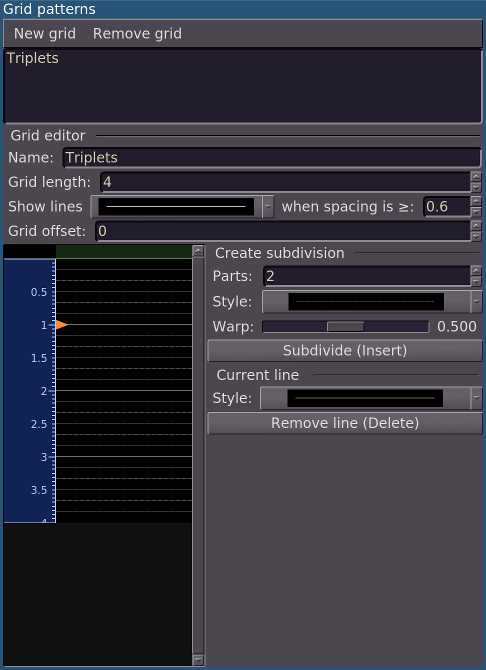Decrease Grid offset with down arrow
This screenshot has height=670, width=486.
[x=476, y=236]
